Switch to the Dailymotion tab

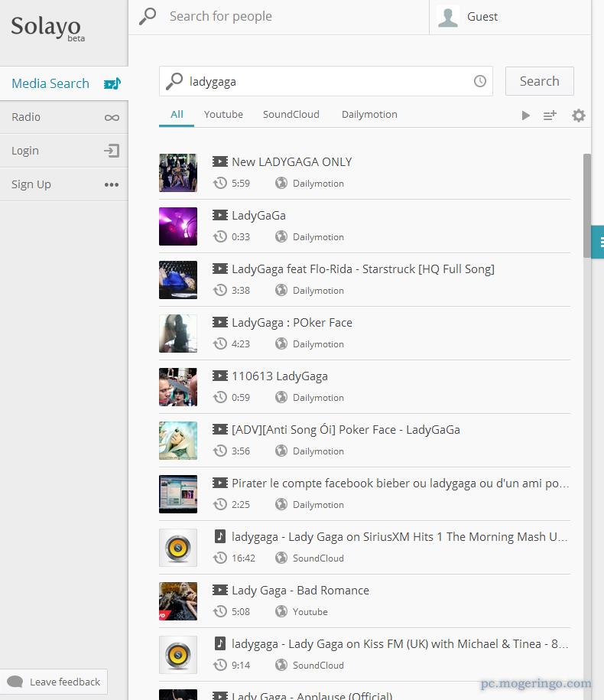(x=369, y=115)
